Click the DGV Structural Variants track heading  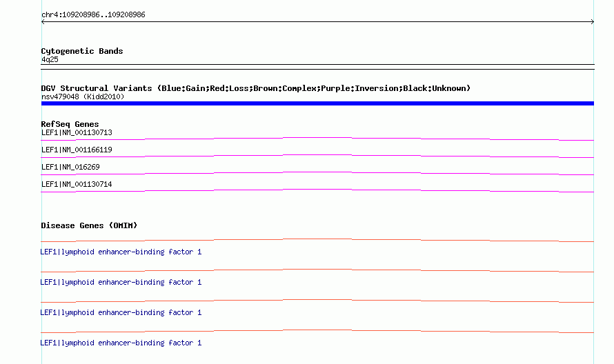tap(256, 88)
